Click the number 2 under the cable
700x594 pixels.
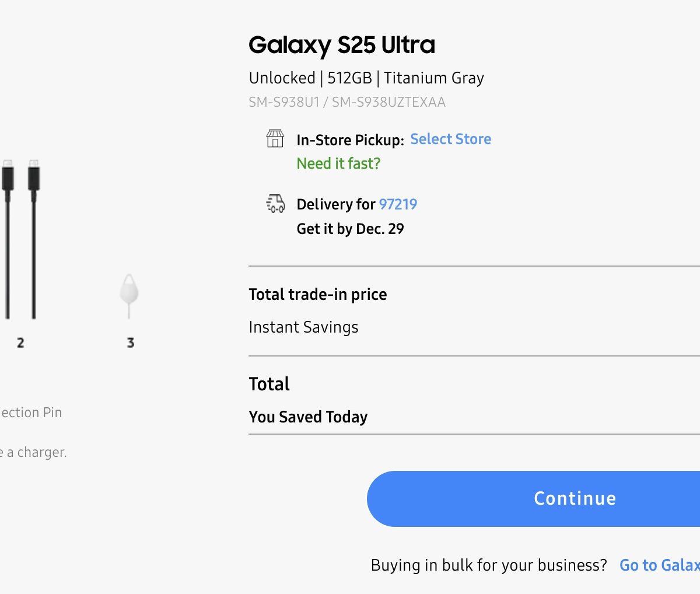20,343
